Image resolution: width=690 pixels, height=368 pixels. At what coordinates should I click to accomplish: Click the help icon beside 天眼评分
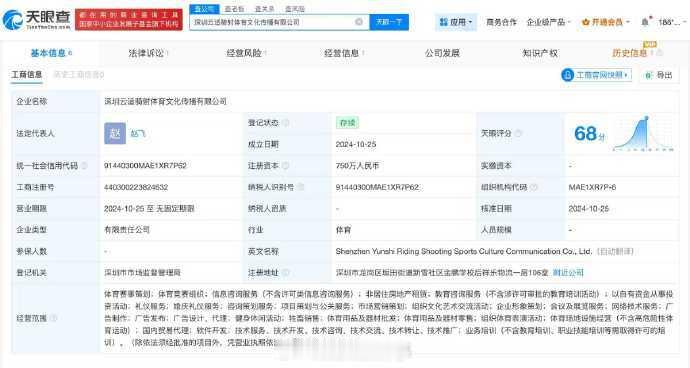click(518, 133)
